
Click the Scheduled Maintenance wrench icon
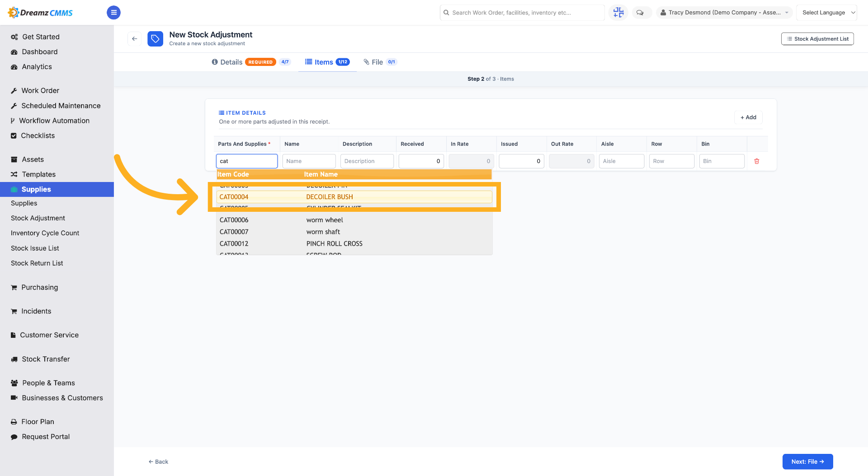[x=14, y=106]
